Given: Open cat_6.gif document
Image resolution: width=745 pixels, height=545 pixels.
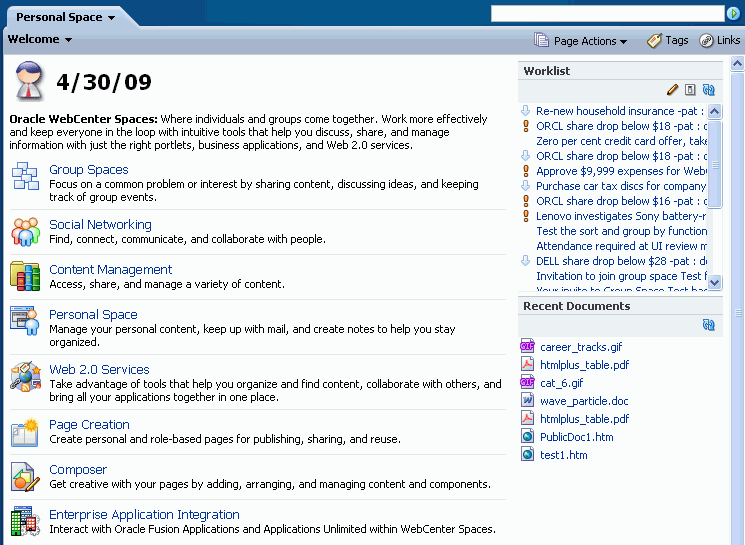Looking at the screenshot, I should [x=561, y=382].
